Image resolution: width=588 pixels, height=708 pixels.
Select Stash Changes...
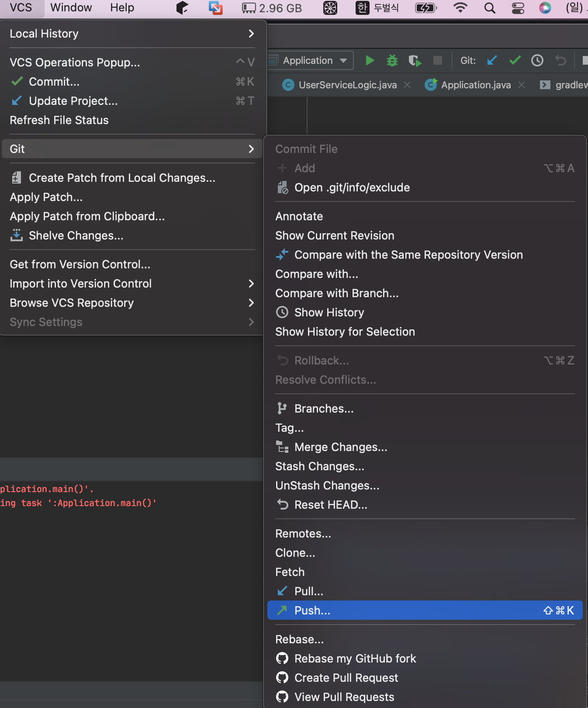pos(425,466)
